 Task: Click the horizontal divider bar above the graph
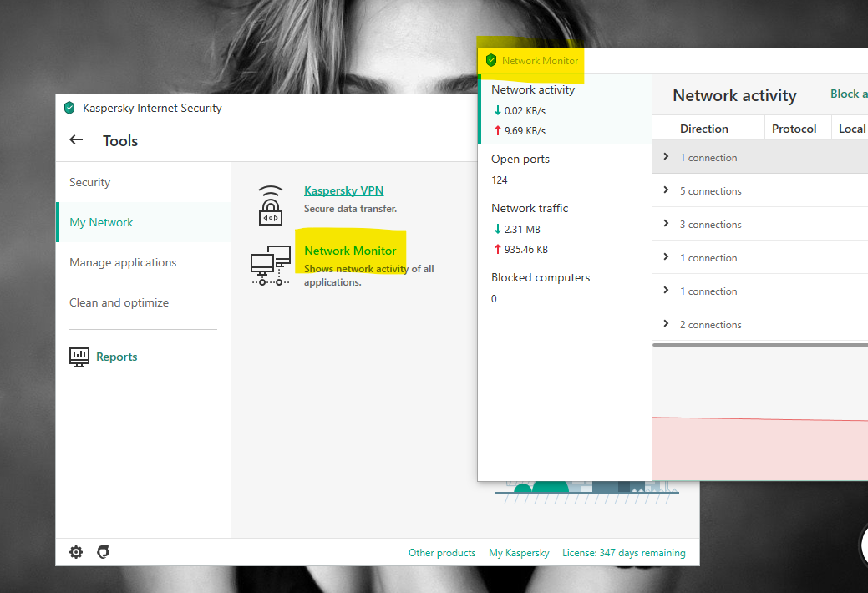point(760,345)
